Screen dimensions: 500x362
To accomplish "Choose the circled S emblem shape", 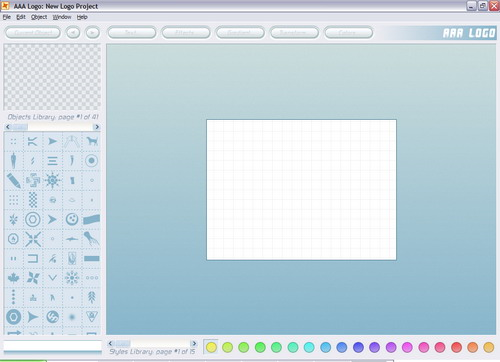I will pyautogui.click(x=52, y=317).
